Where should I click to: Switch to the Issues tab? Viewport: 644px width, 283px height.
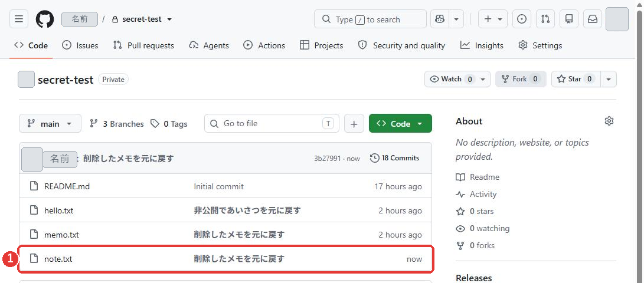80,45
